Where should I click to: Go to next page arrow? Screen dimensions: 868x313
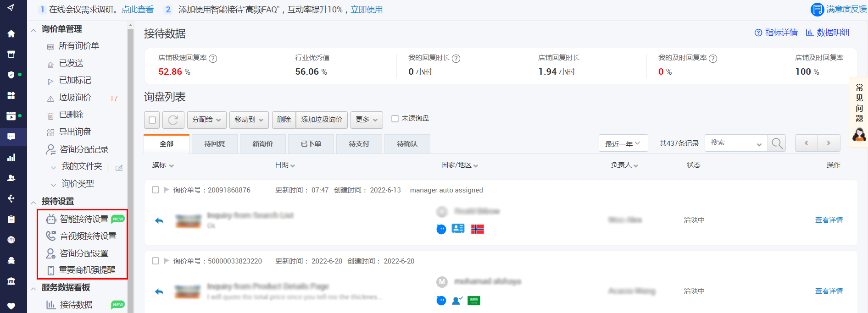tap(829, 143)
